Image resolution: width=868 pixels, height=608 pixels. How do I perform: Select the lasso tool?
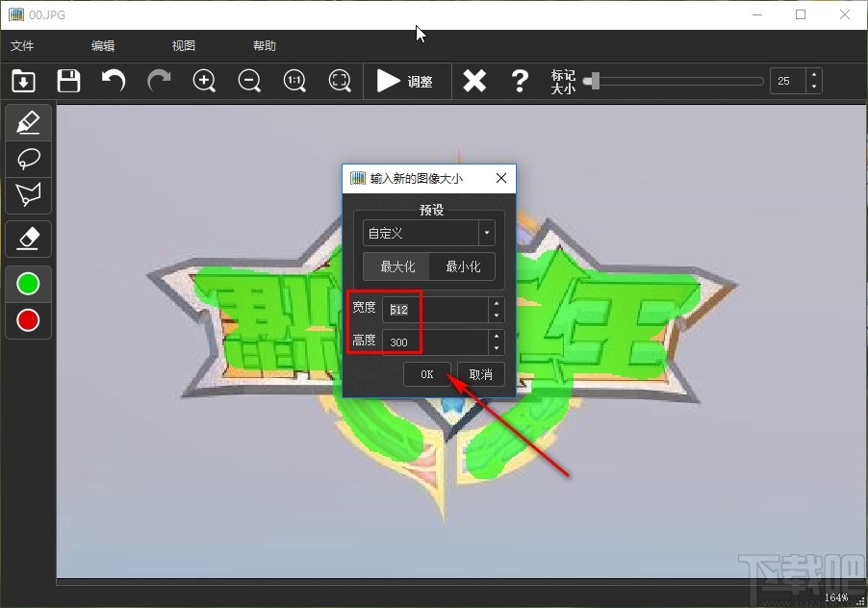coord(28,159)
